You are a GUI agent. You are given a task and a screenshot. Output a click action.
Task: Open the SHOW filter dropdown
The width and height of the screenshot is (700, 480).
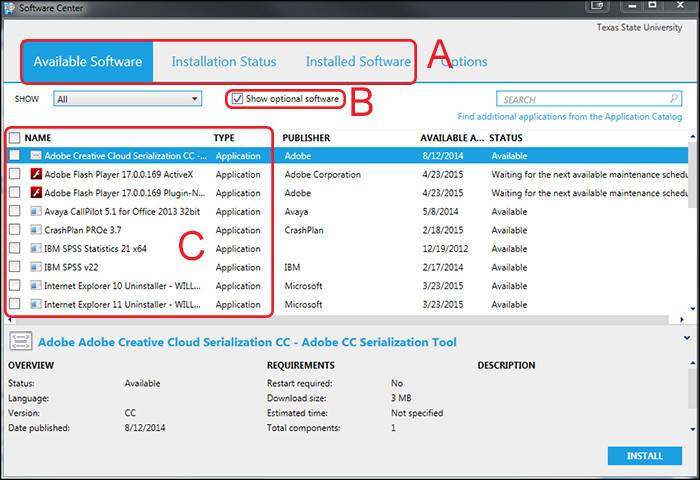[128, 99]
